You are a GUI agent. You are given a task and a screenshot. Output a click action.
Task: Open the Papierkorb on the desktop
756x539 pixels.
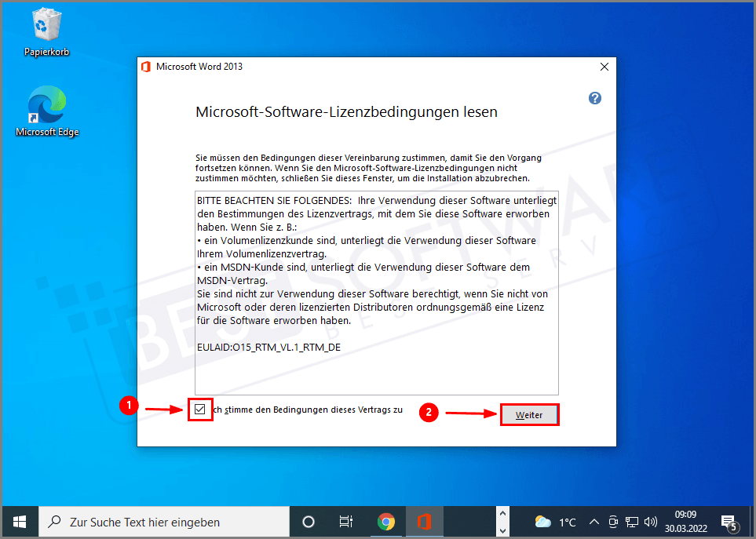[x=46, y=24]
